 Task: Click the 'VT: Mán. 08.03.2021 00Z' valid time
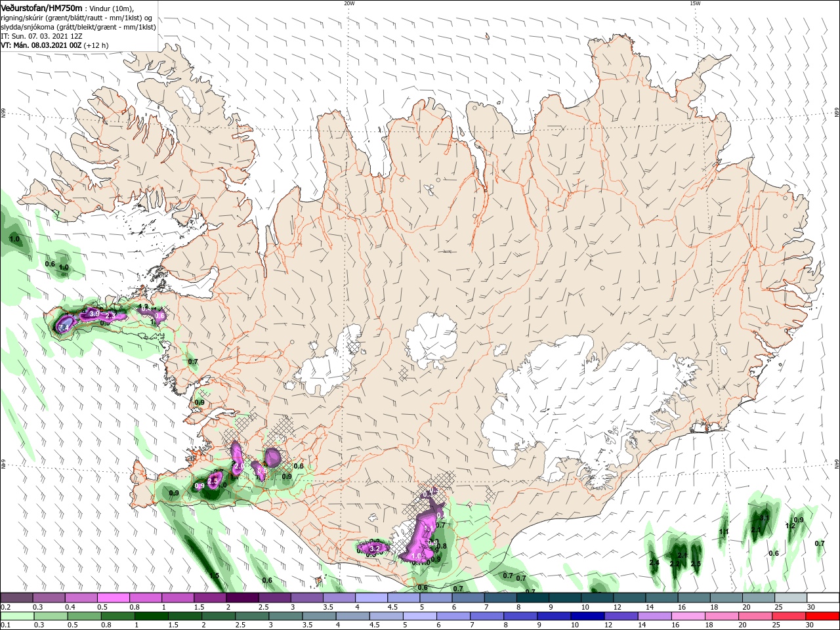coord(41,45)
